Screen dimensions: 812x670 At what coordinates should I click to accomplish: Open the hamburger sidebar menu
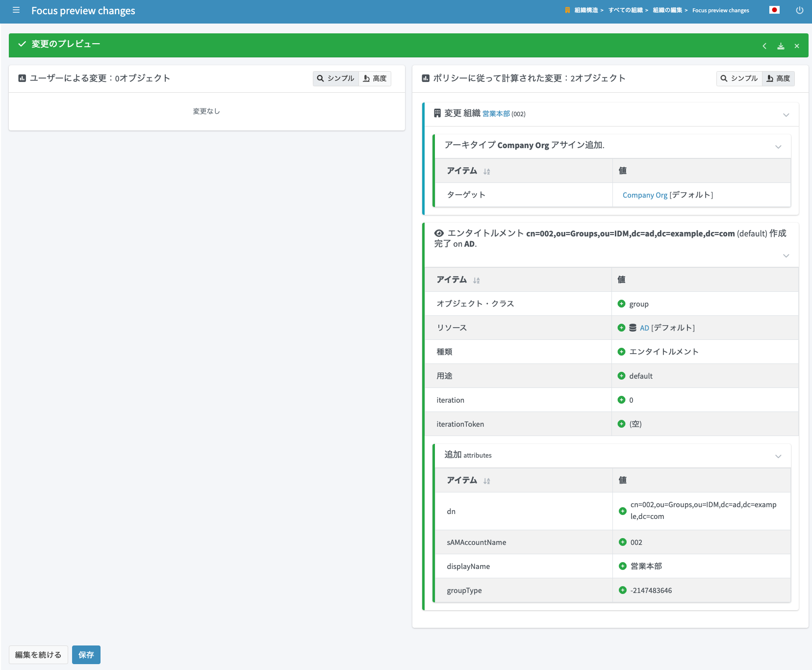(x=16, y=10)
